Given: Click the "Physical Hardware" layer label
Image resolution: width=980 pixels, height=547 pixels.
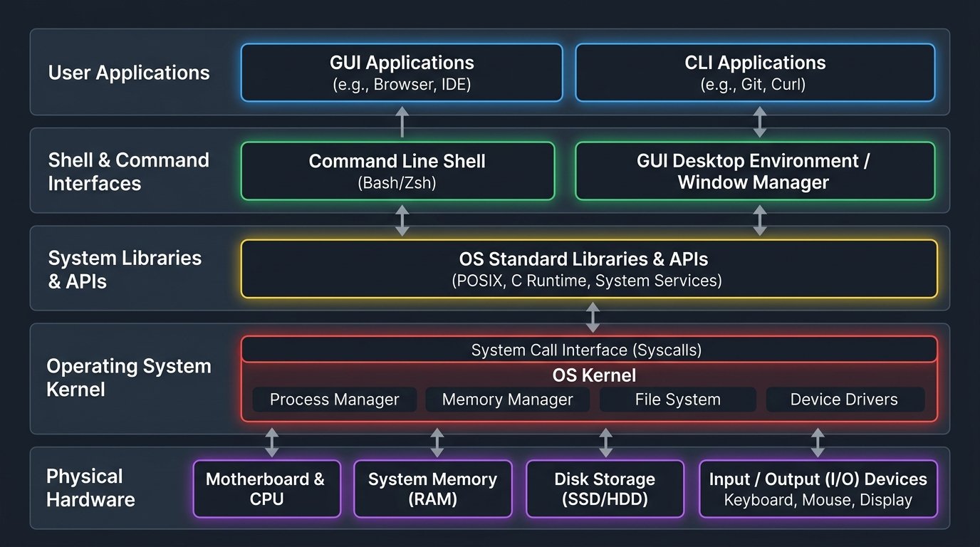Looking at the screenshot, I should pos(90,488).
